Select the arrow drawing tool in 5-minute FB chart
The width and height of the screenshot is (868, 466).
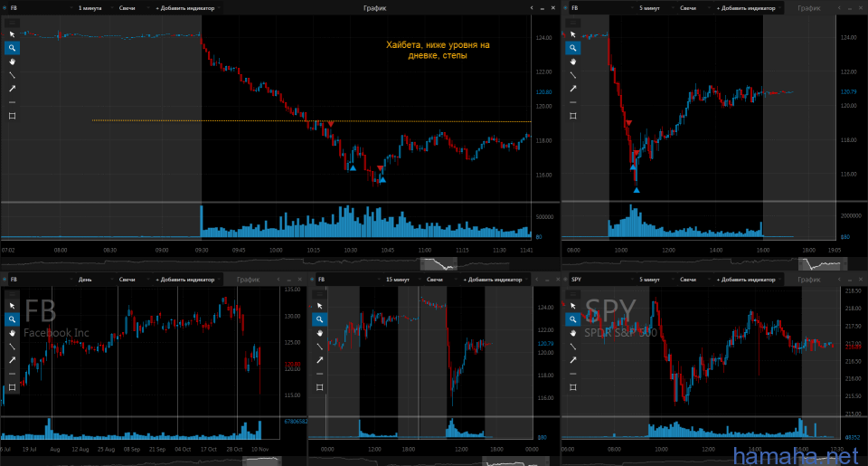pyautogui.click(x=573, y=89)
